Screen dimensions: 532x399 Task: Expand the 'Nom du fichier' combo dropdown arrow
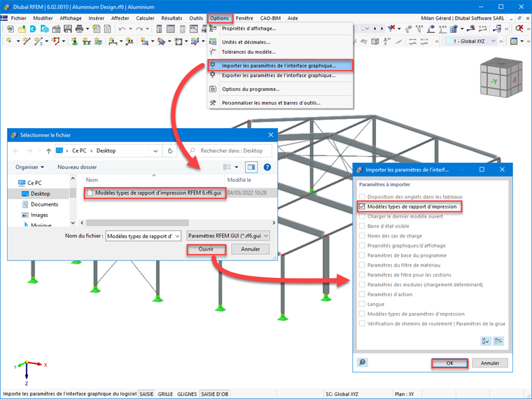point(177,236)
